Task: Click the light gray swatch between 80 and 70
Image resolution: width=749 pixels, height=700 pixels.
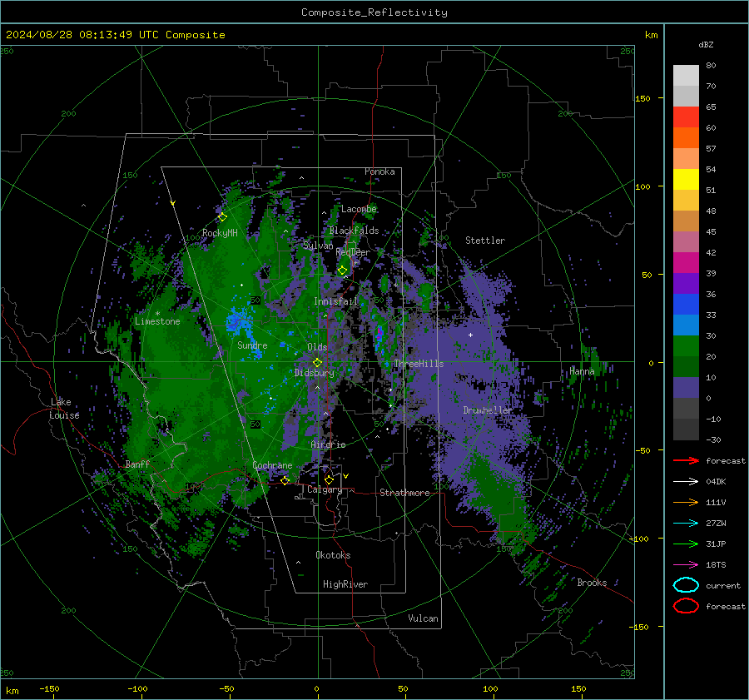Action: [686, 75]
